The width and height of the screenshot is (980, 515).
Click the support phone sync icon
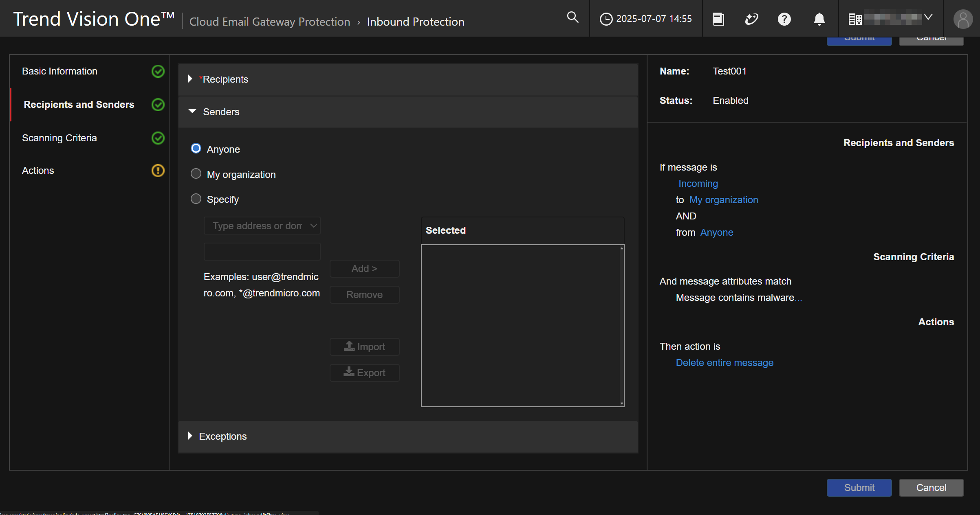pos(751,19)
